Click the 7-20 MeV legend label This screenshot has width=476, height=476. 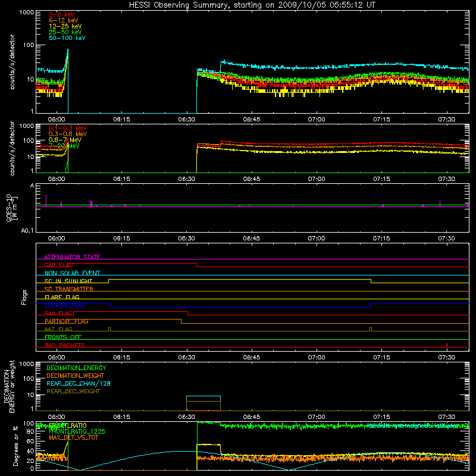tap(64, 146)
